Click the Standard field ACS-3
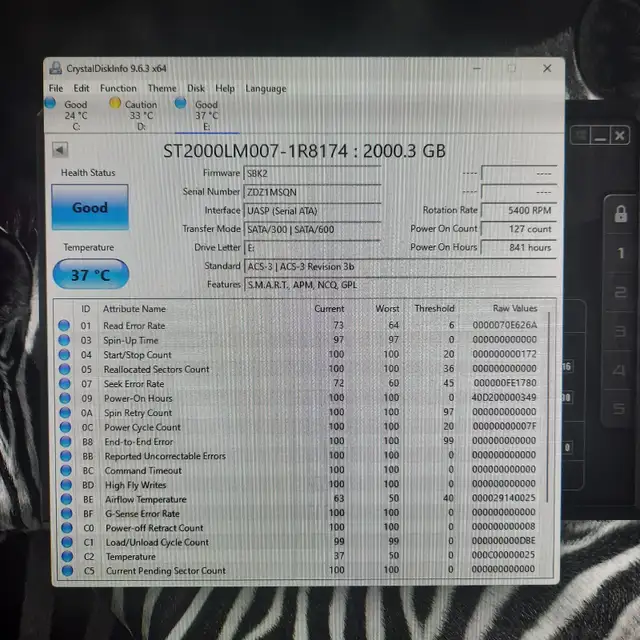Viewport: 640px width, 640px height. click(x=400, y=267)
